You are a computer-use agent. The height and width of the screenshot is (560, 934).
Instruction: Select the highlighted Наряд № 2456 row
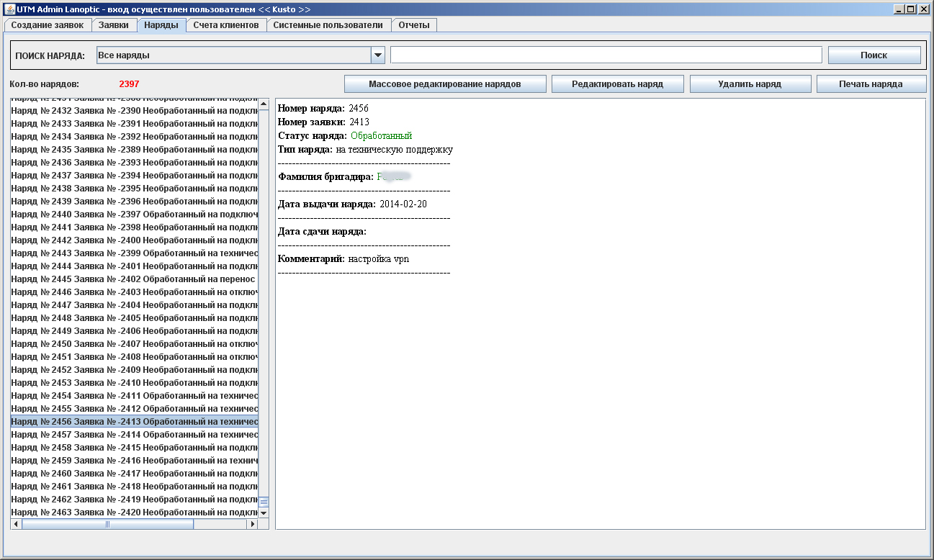(135, 422)
